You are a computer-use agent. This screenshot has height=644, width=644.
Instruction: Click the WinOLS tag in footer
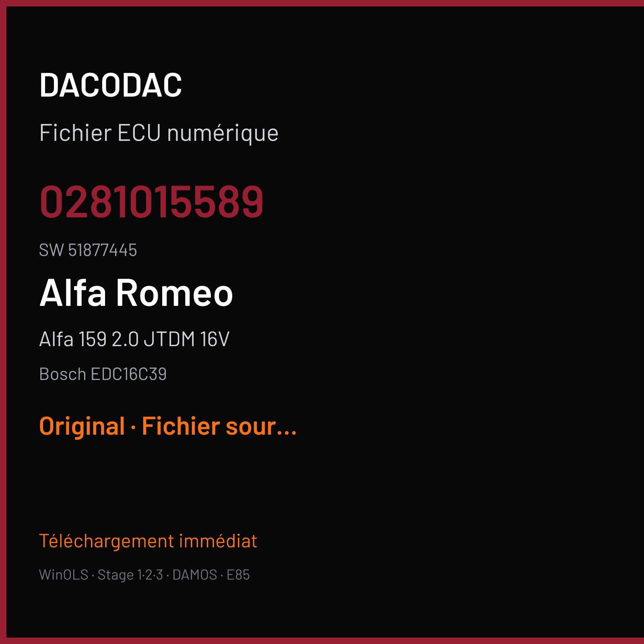[x=64, y=575]
